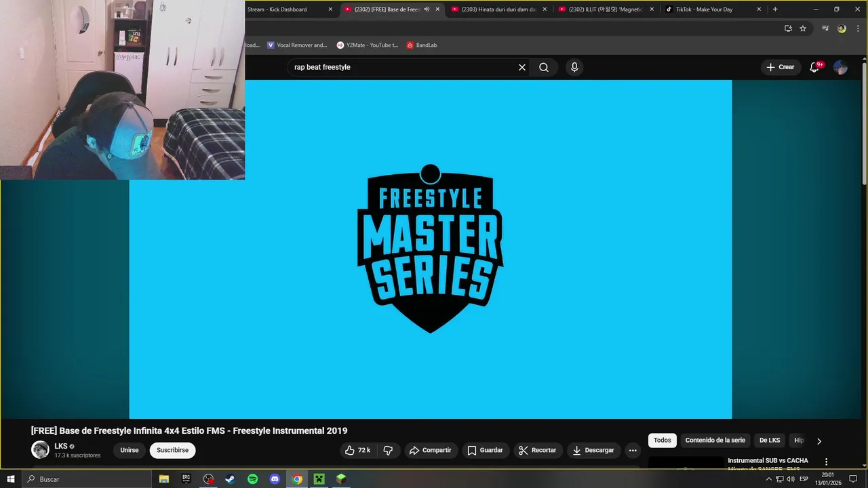This screenshot has width=868, height=488.
Task: Click the Compartir button
Action: [431, 450]
